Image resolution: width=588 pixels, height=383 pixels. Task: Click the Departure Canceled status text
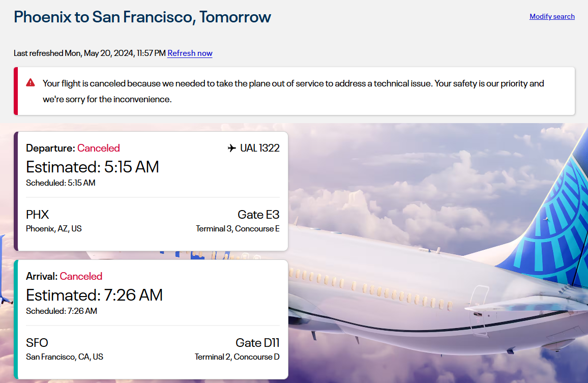[x=98, y=148]
